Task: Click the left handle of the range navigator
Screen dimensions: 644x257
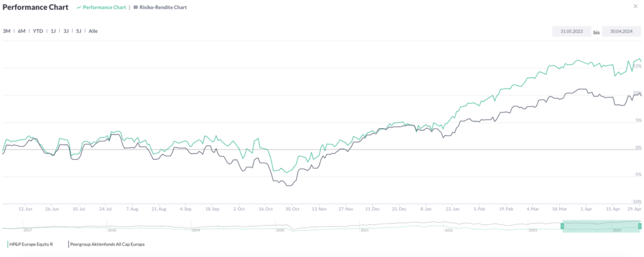Action: tap(562, 226)
